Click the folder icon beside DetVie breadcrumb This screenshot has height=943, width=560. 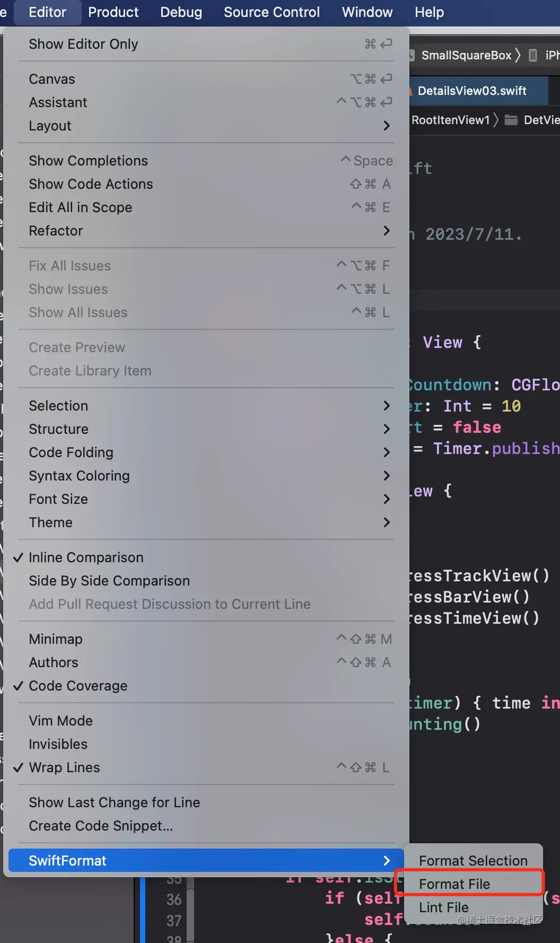511,120
